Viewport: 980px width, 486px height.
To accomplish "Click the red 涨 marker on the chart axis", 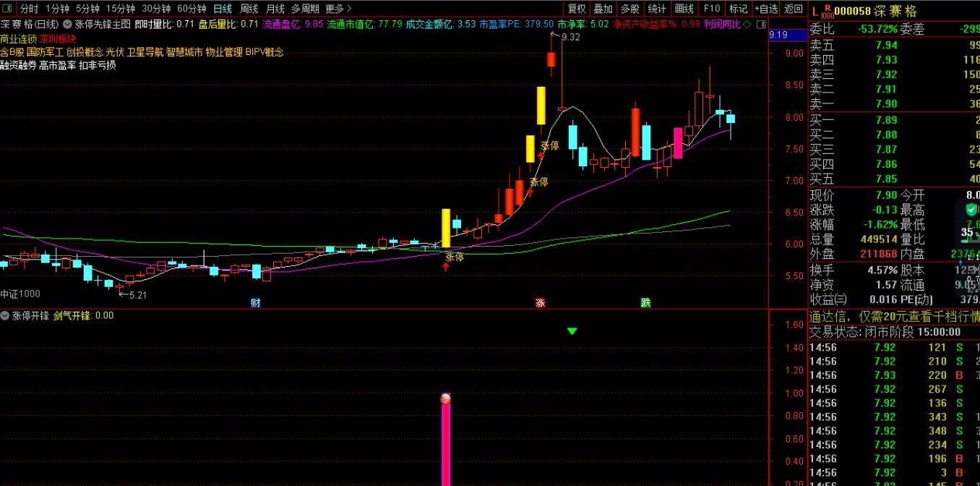I will (x=539, y=302).
